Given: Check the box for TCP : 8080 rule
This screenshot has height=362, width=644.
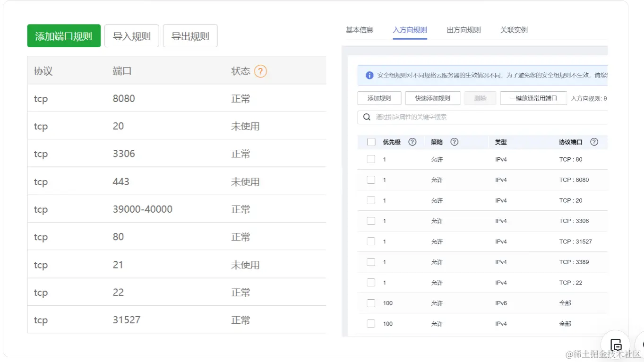Looking at the screenshot, I should (x=371, y=180).
